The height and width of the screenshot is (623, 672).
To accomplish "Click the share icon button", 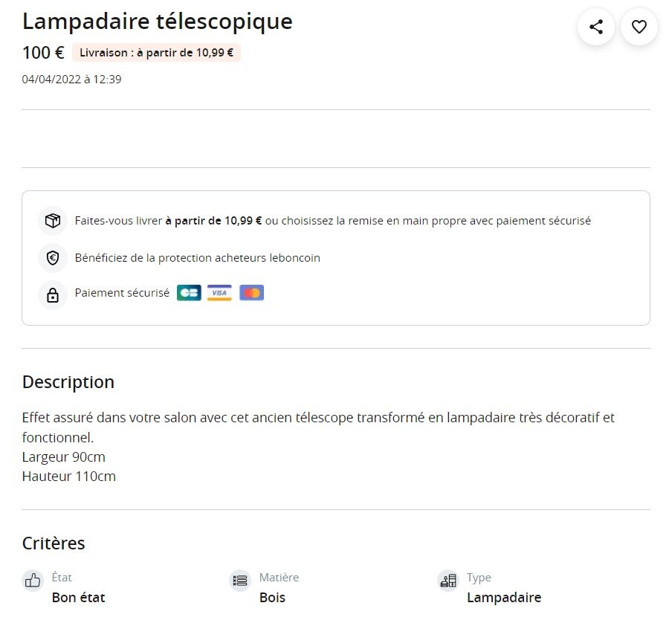I will (595, 28).
